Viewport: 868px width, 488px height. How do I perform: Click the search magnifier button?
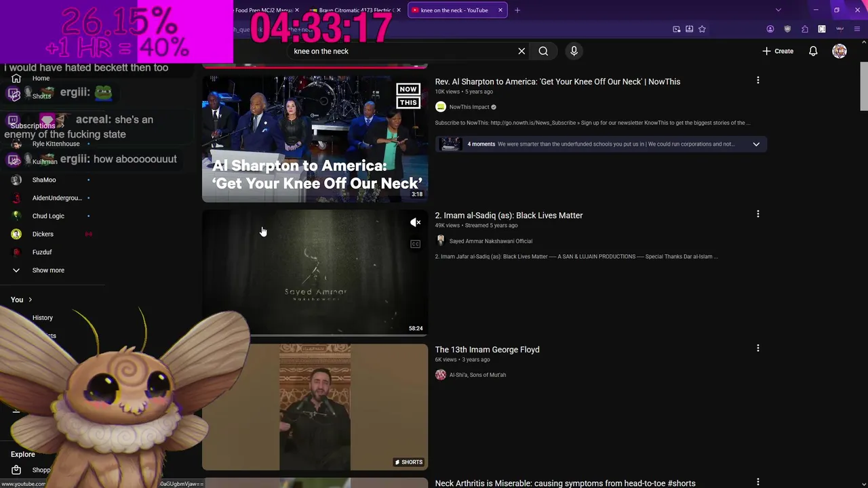pos(543,51)
